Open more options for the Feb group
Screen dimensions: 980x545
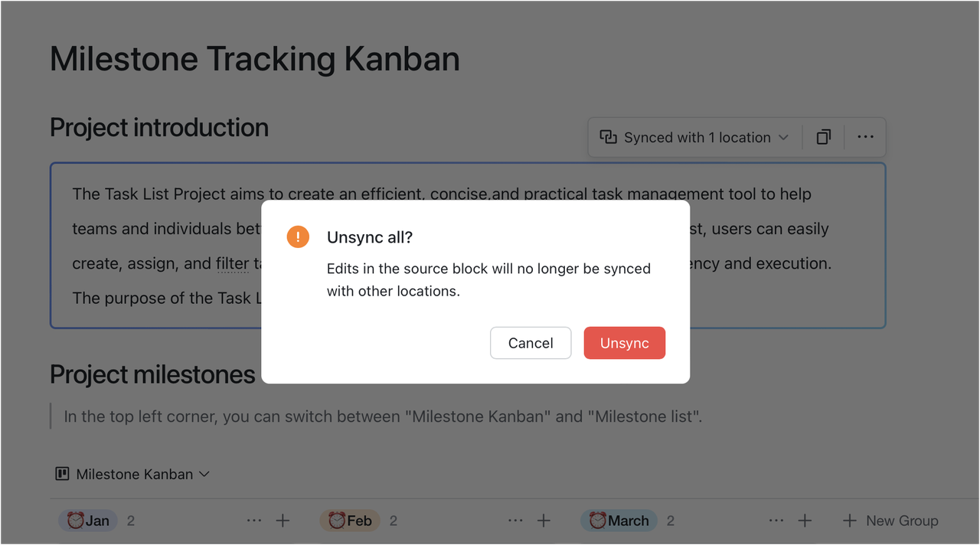[x=515, y=521]
